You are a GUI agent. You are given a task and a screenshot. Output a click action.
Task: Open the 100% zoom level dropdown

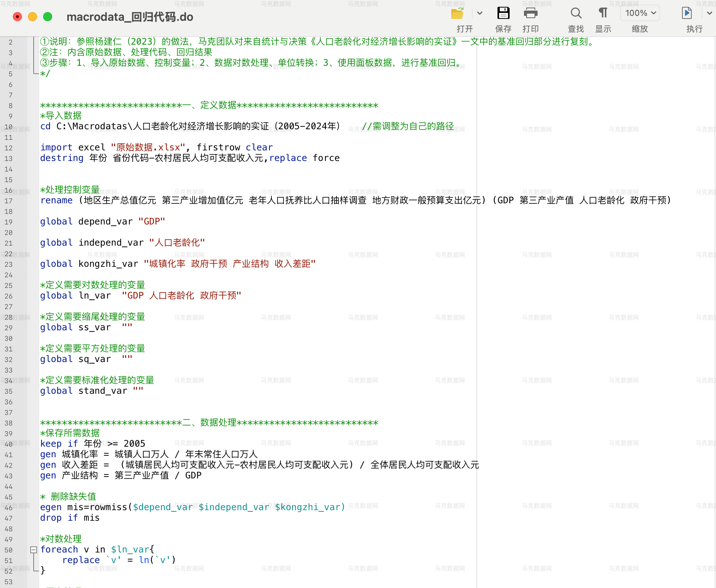[640, 13]
